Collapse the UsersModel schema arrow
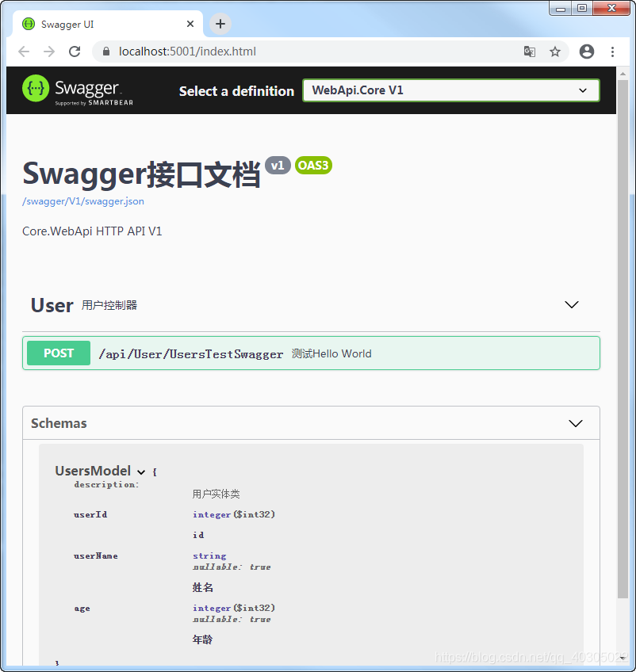 [141, 472]
